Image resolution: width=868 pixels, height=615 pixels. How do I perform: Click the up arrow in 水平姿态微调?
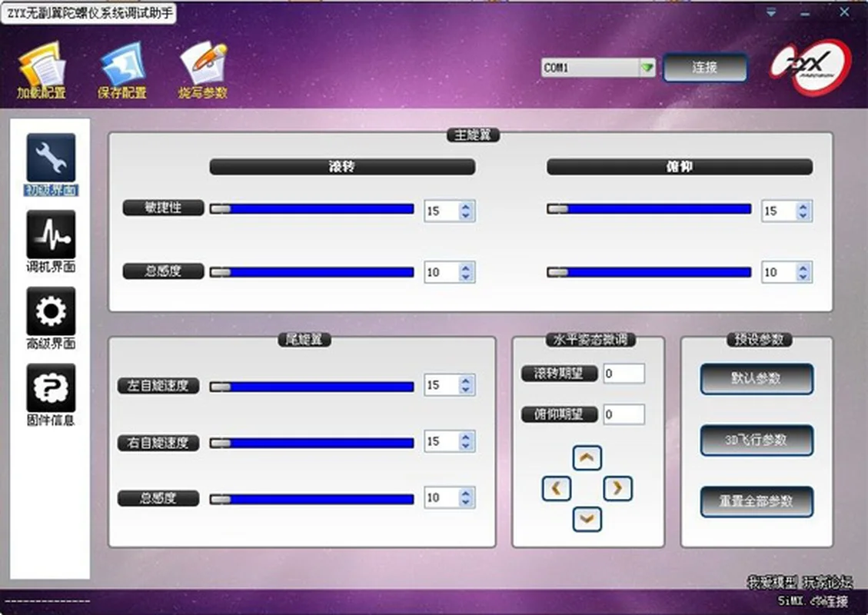tap(587, 457)
